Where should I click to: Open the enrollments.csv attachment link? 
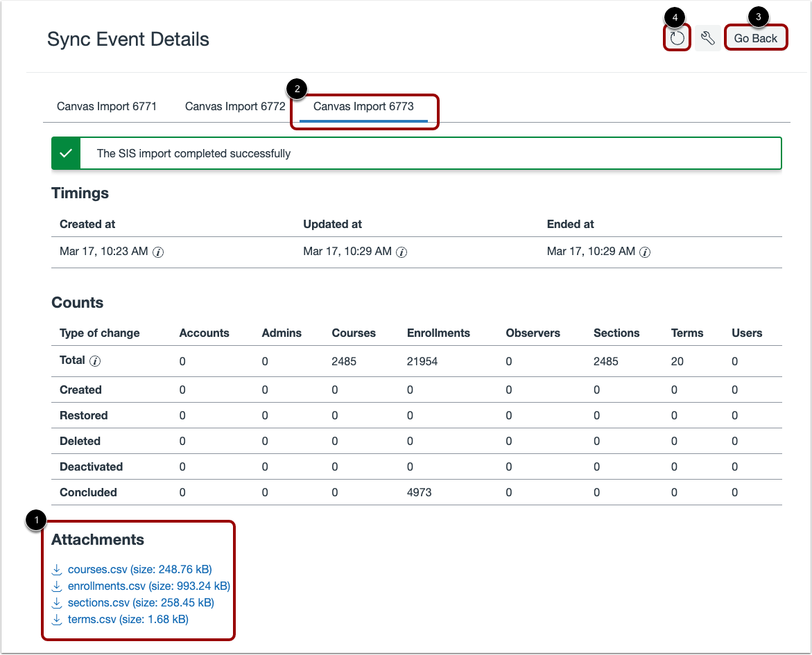(x=149, y=586)
